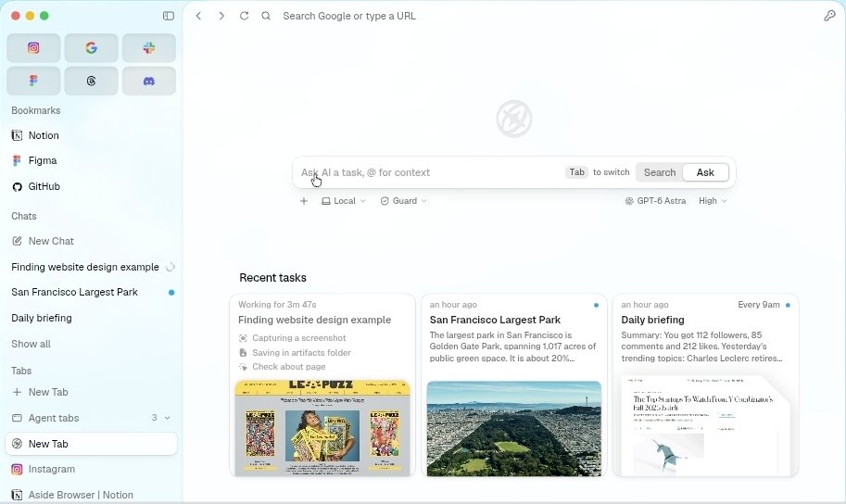Open the Daily briefing article preview thumbnail
Image resolution: width=846 pixels, height=504 pixels.
705,426
